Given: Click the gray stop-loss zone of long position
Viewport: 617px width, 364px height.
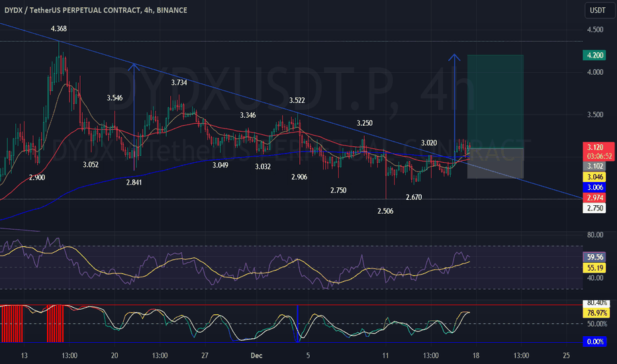Looking at the screenshot, I should click(x=495, y=163).
